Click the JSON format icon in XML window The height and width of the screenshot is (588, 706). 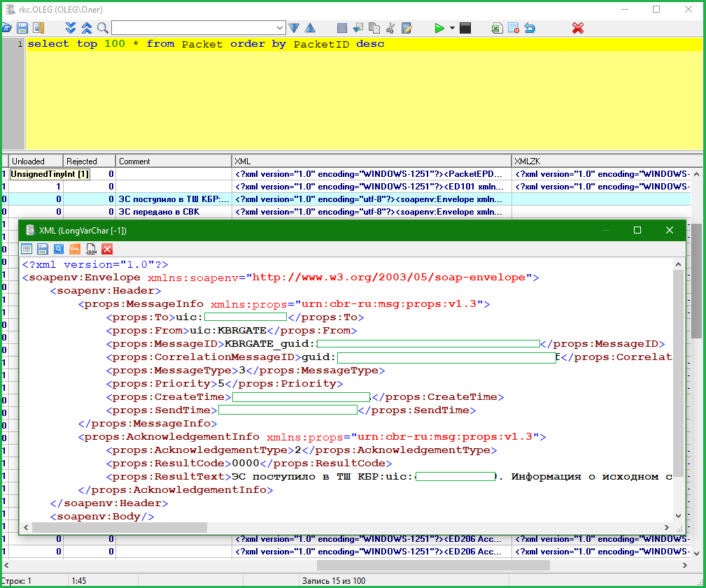click(x=91, y=249)
